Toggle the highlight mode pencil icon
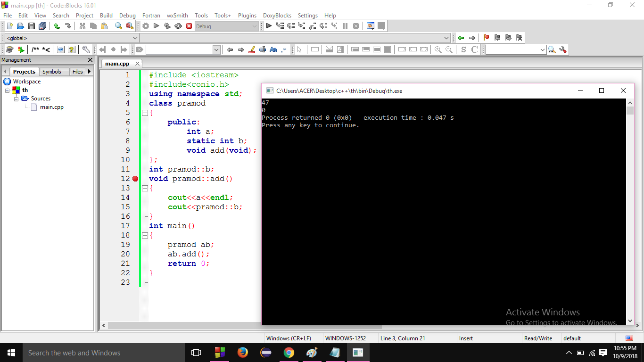 pos(251,49)
